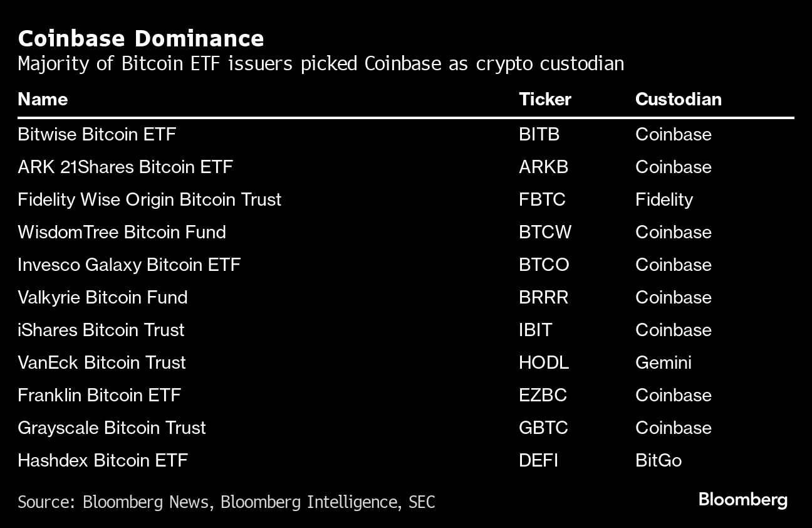Click the DEFI ticker symbol
The width and height of the screenshot is (812, 528).
[x=538, y=460]
